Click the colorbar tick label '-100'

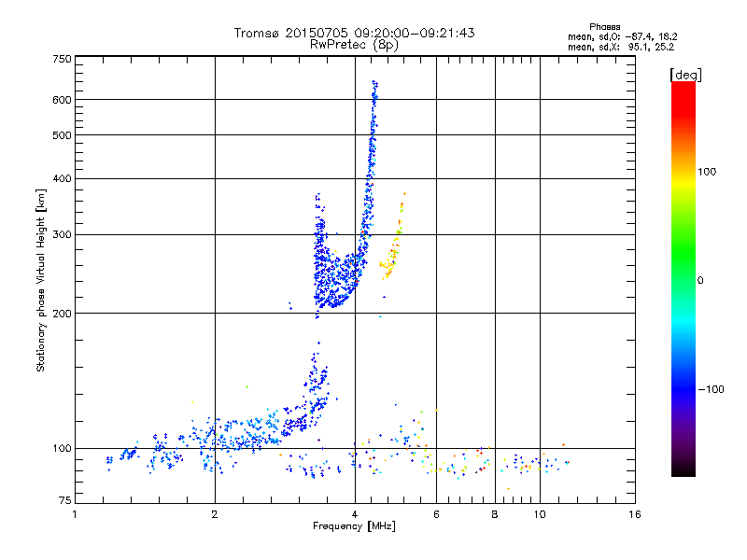[711, 389]
